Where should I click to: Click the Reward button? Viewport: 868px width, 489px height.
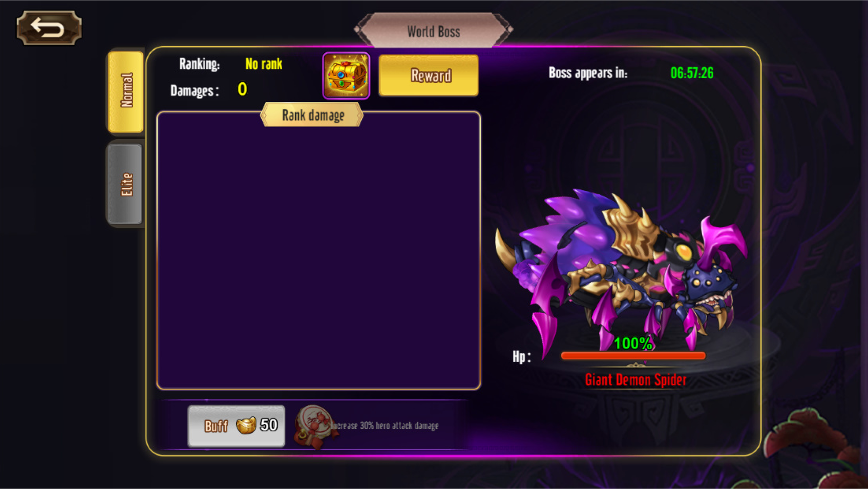point(429,76)
